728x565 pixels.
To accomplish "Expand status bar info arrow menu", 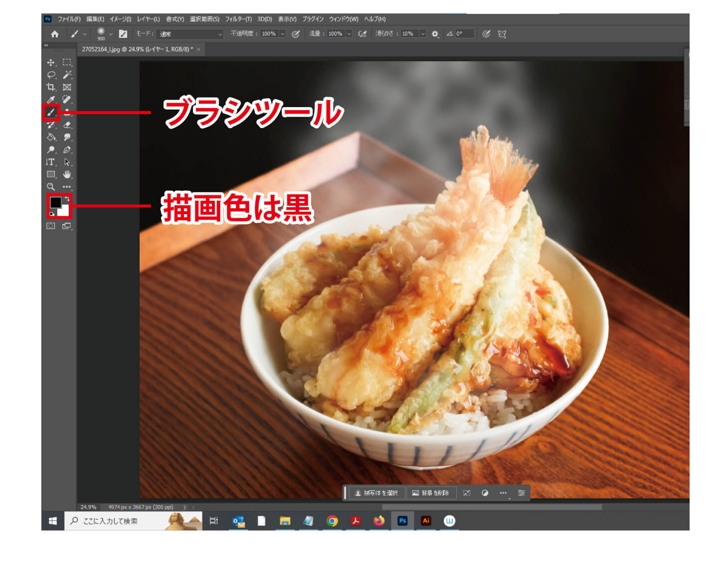I will tap(184, 507).
